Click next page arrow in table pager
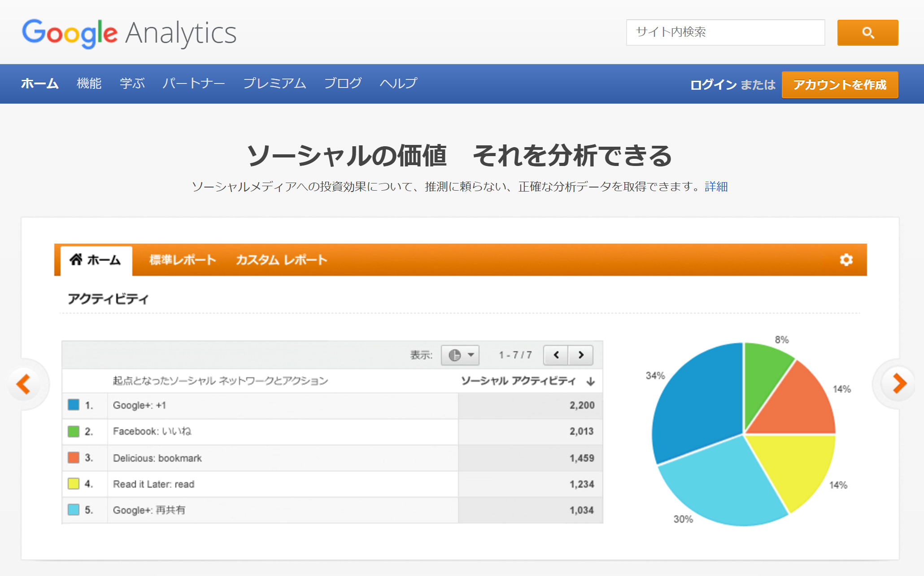This screenshot has height=576, width=924. pyautogui.click(x=581, y=355)
